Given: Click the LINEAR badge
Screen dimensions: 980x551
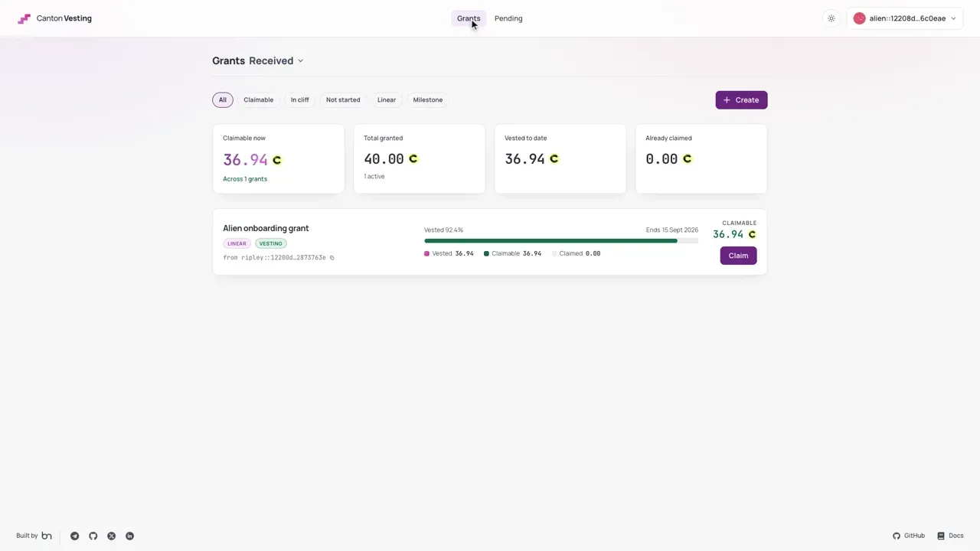Looking at the screenshot, I should pyautogui.click(x=237, y=243).
